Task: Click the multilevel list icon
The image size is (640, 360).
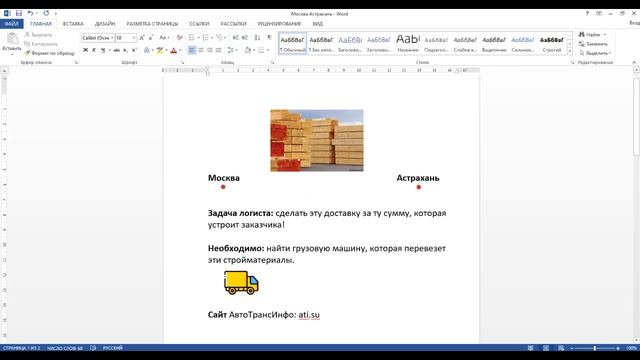Action: click(x=220, y=38)
